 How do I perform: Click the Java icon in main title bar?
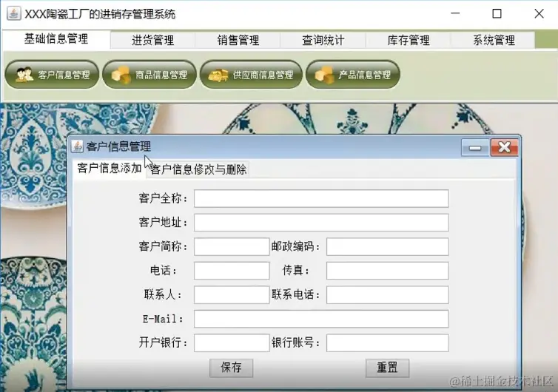point(14,14)
